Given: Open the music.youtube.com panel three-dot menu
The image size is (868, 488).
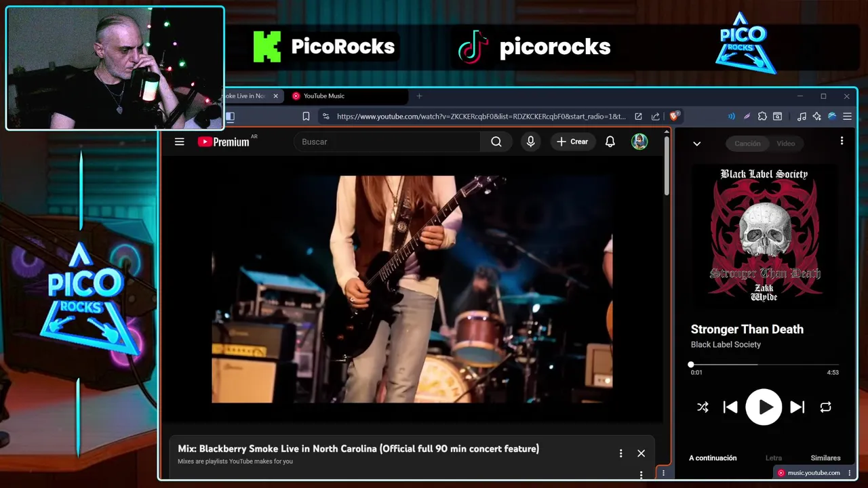Looking at the screenshot, I should pos(849,473).
